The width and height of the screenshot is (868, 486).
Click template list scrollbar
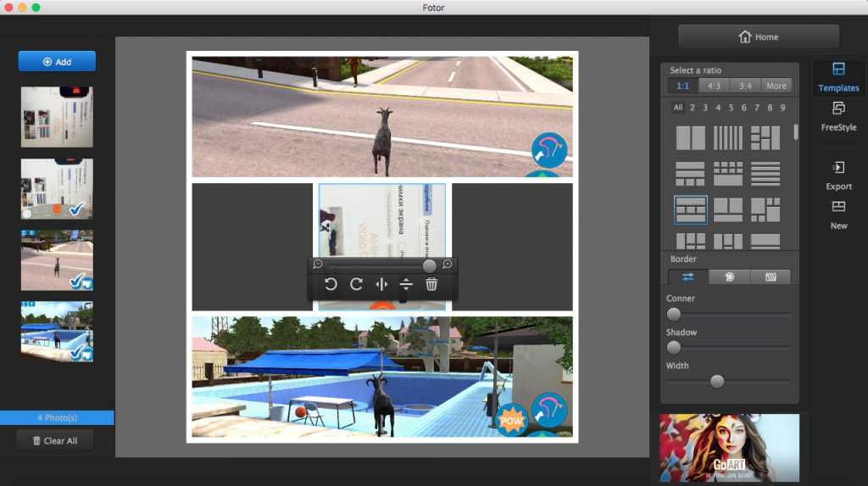[795, 132]
